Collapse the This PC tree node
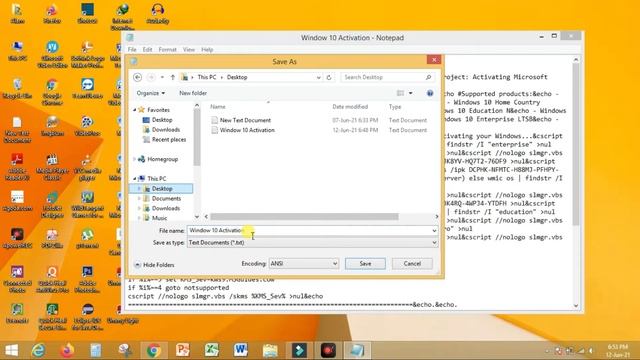This screenshot has width=640, height=360. [x=135, y=179]
